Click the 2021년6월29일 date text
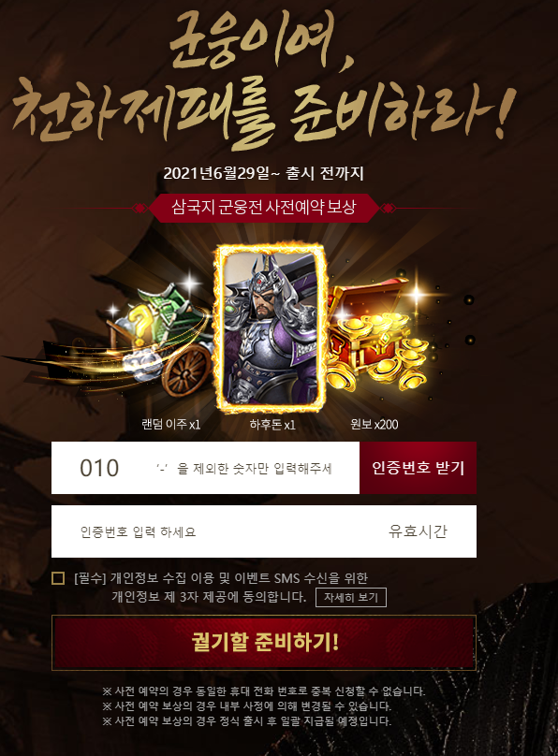The width and height of the screenshot is (558, 756). (216, 173)
